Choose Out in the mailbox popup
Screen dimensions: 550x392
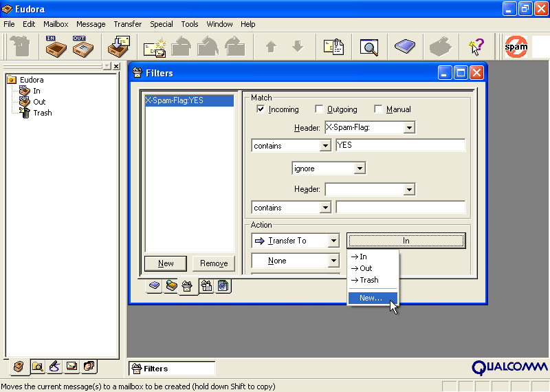(x=373, y=268)
